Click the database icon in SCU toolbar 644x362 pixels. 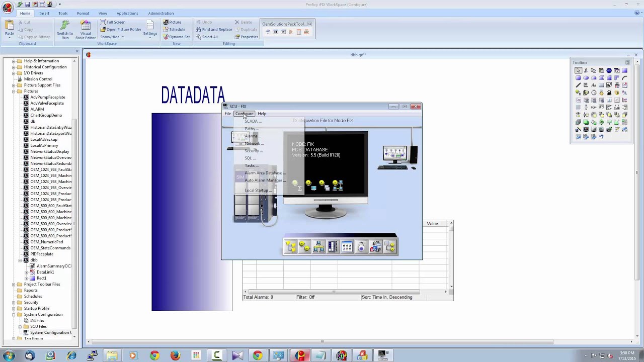click(x=375, y=246)
